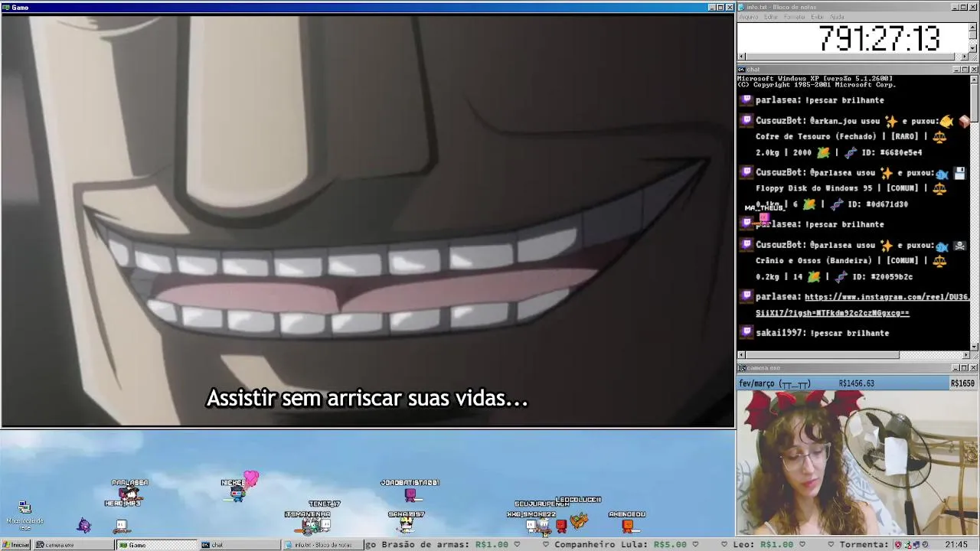Click the 791:27:13 timer text
980x551 pixels.
click(x=879, y=38)
